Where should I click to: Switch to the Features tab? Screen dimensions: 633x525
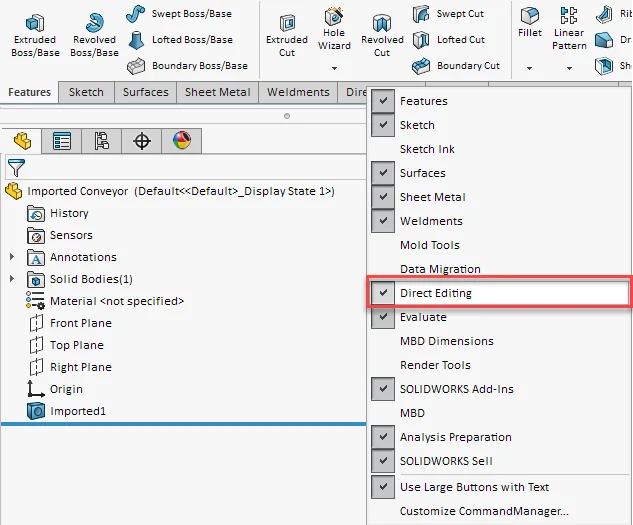click(x=29, y=92)
